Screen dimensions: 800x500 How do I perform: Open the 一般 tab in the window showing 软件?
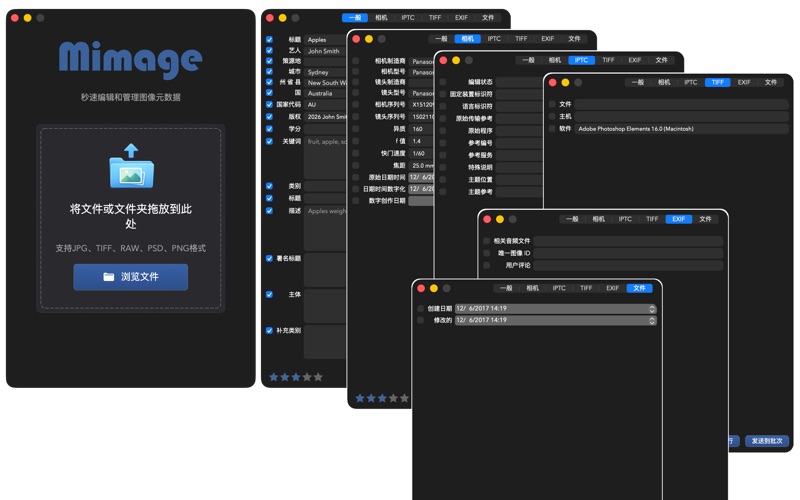pyautogui.click(x=638, y=82)
